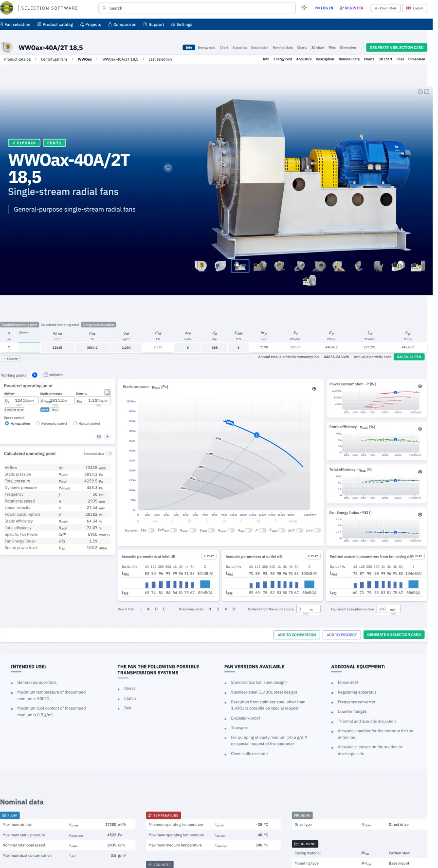This screenshot has width=438, height=868.
Task: Open Total efficiency chart settings gear
Action: (420, 471)
